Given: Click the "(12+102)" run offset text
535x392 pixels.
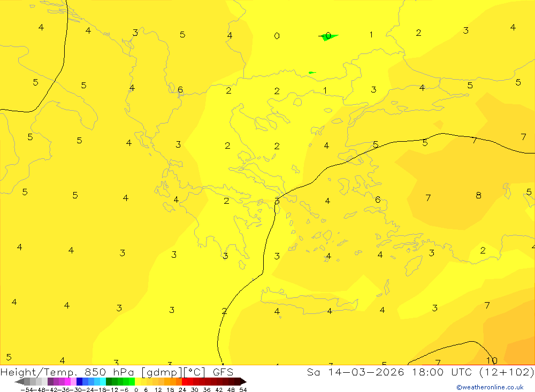Looking at the screenshot, I should point(507,372).
